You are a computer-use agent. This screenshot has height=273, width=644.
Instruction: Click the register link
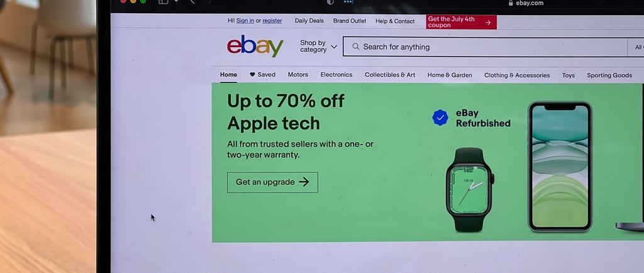tap(272, 21)
